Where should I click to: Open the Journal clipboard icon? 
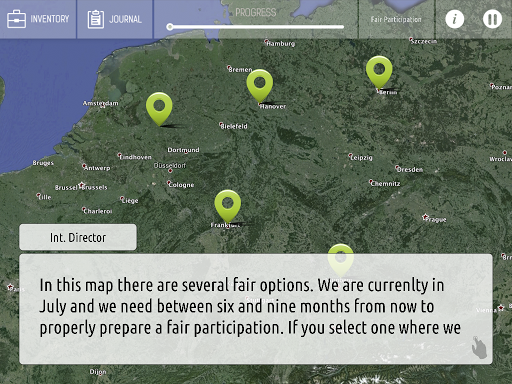pyautogui.click(x=96, y=19)
